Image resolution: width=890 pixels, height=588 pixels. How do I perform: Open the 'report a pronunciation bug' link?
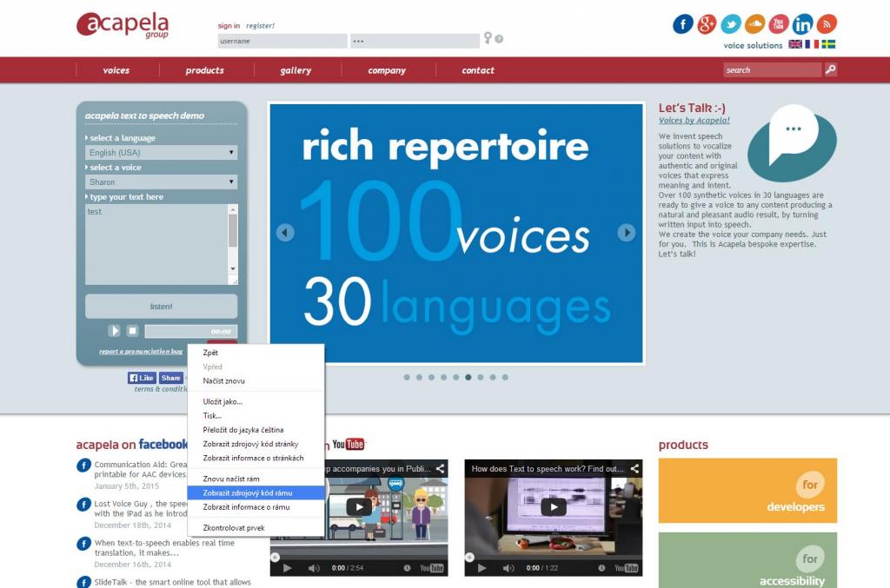coord(141,352)
